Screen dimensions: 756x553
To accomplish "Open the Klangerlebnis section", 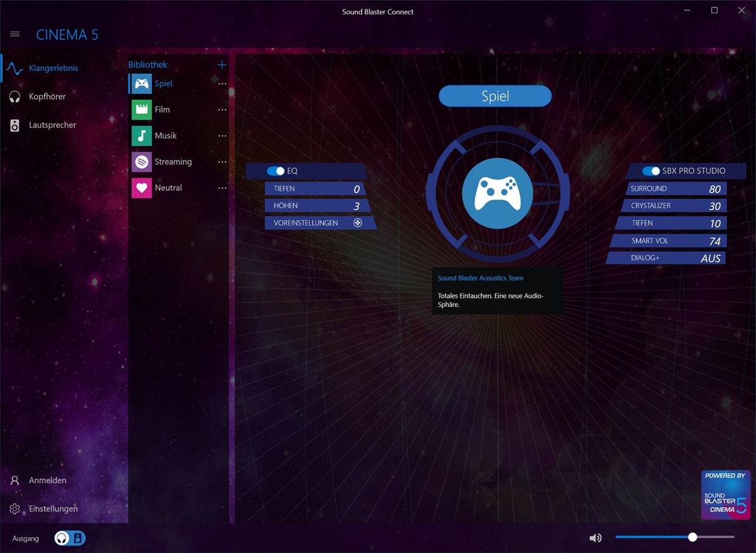I will pos(64,68).
